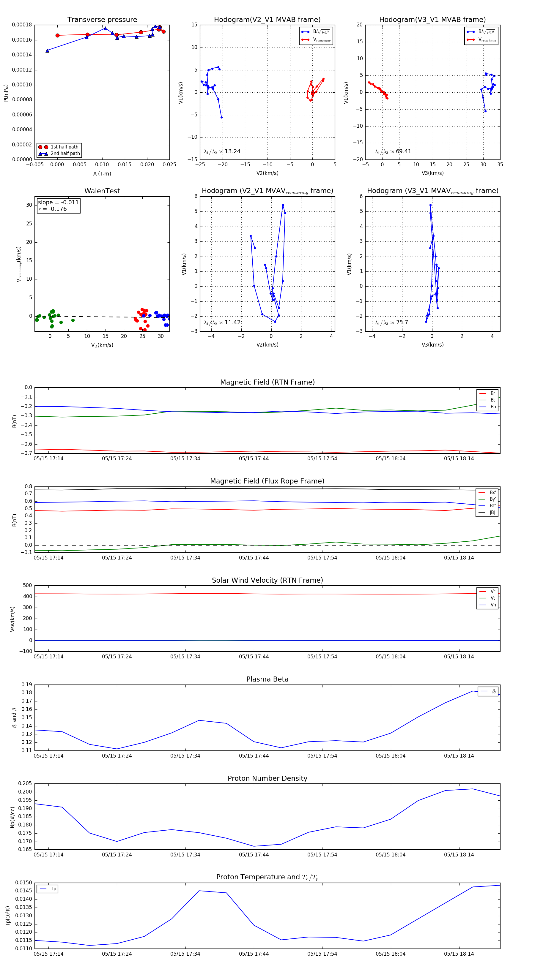Select the 'Vn' legend entry
Viewport: 535px width, 980px height.
(487, 605)
